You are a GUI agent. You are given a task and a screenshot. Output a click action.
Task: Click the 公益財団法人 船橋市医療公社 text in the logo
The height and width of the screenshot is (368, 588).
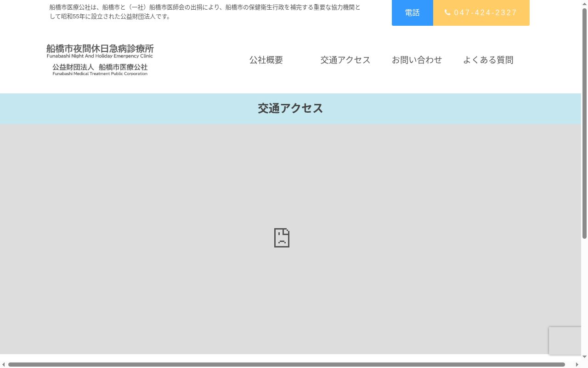coord(100,67)
